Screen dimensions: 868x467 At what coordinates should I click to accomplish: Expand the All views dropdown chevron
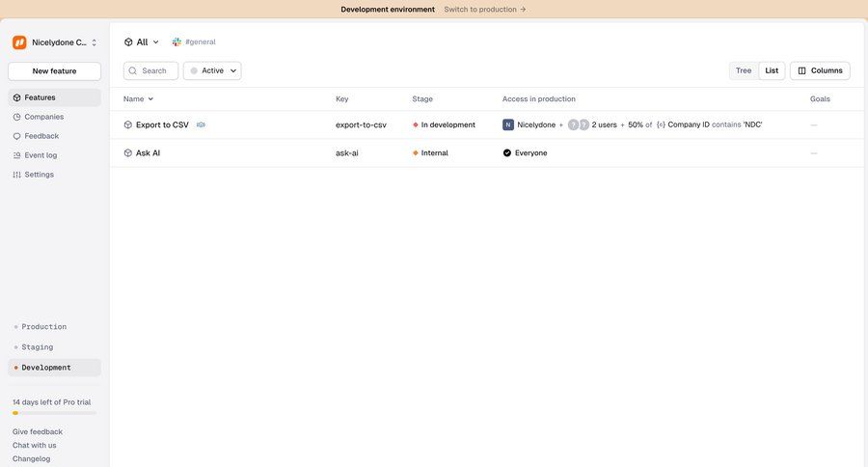(155, 42)
